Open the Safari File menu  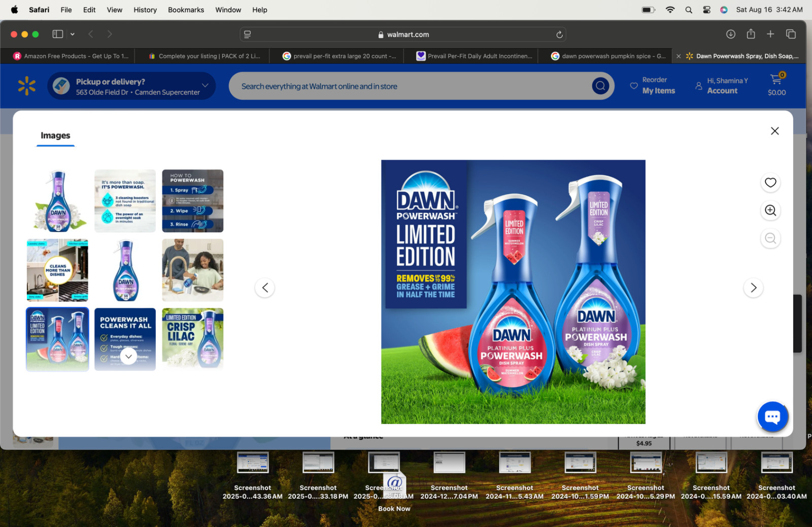tap(66, 10)
